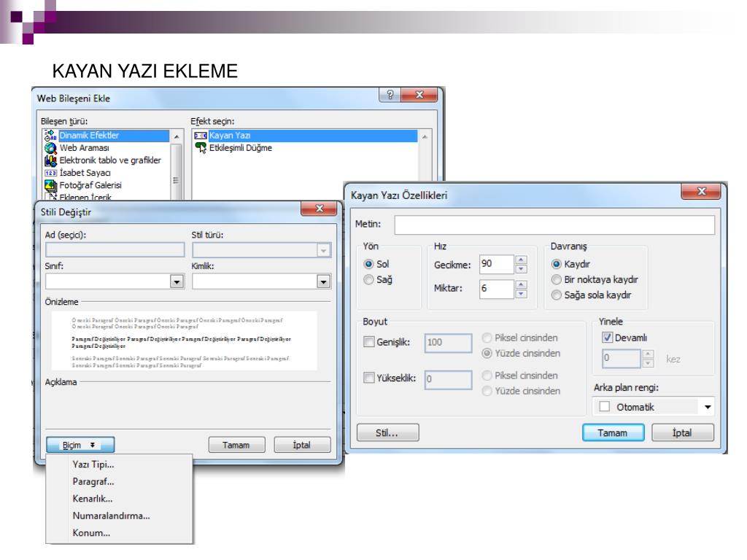Choose Konum... from Biçim menu
Viewport: 747px width, 560px height.
[x=91, y=533]
